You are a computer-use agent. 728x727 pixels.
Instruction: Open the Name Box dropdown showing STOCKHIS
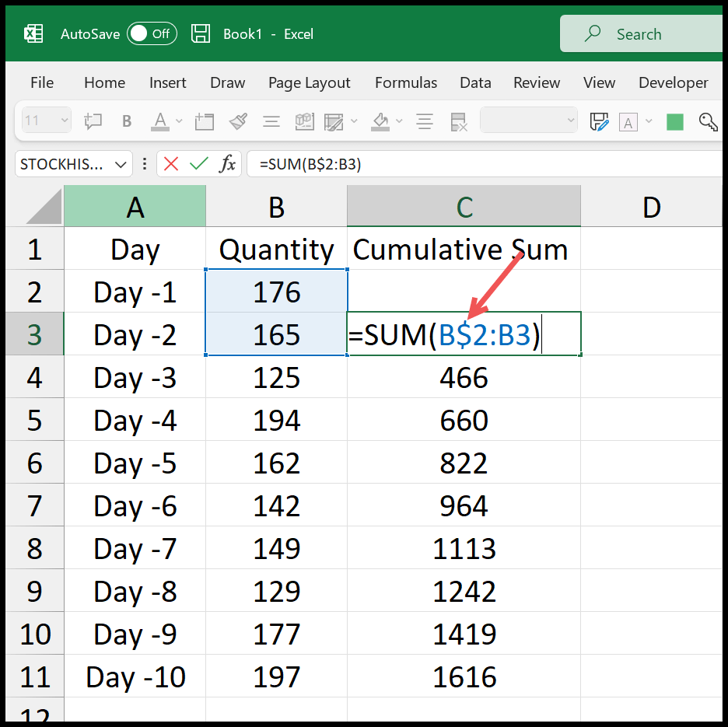coord(120,164)
